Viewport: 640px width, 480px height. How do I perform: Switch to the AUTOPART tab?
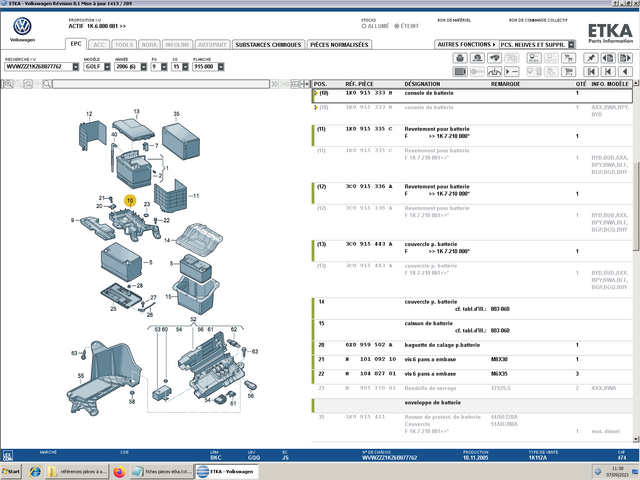pos(212,44)
